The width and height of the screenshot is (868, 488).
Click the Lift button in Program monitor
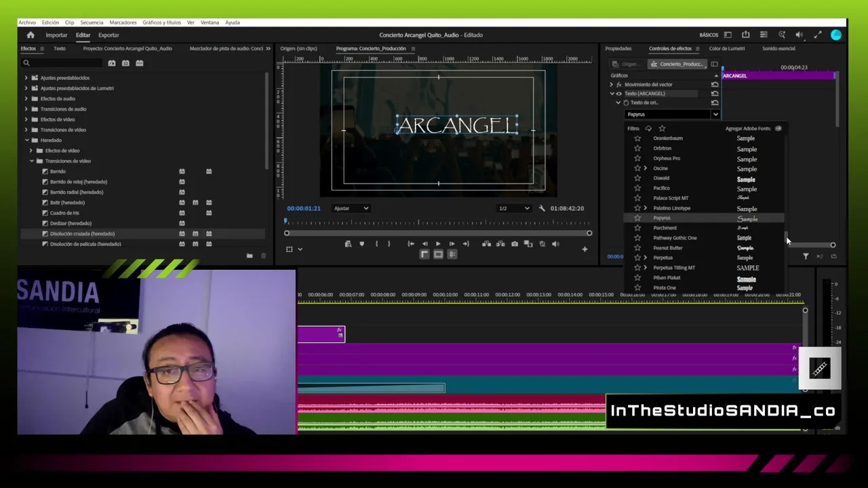click(487, 244)
